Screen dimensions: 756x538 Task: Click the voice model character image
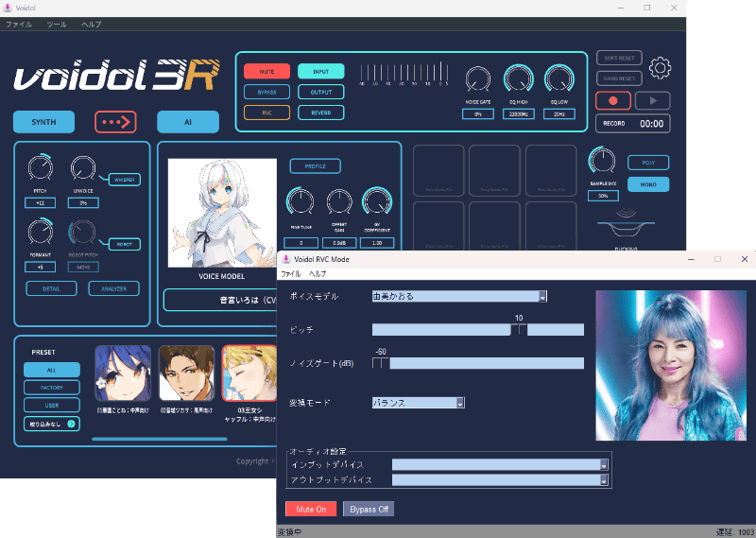click(222, 213)
